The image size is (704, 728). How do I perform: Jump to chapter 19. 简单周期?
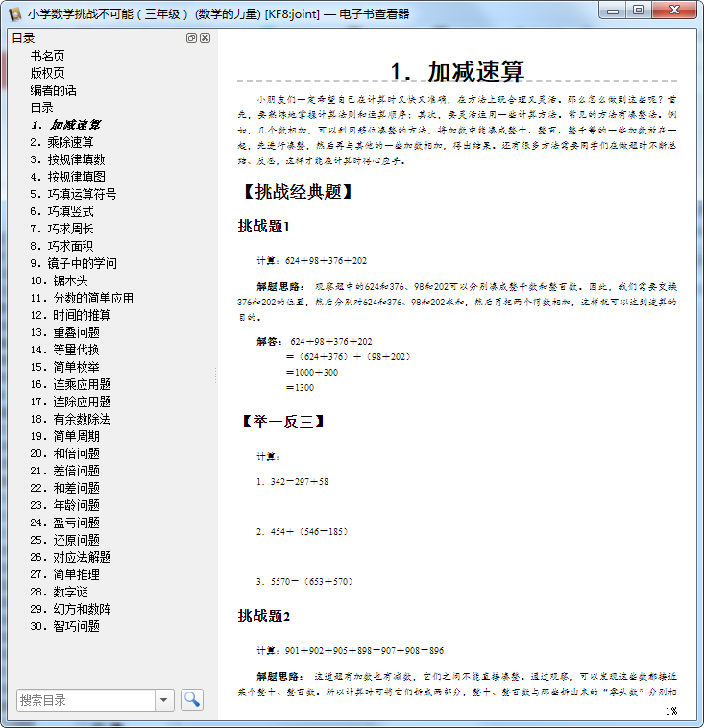65,436
